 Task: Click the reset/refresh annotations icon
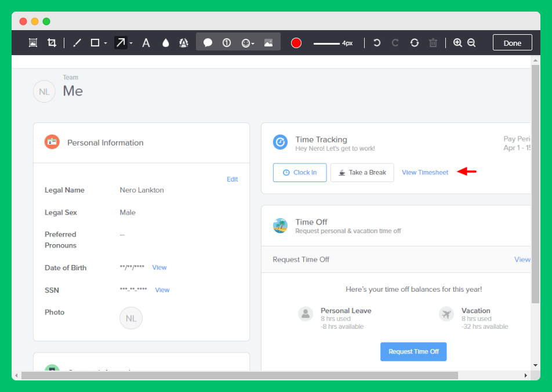point(415,43)
